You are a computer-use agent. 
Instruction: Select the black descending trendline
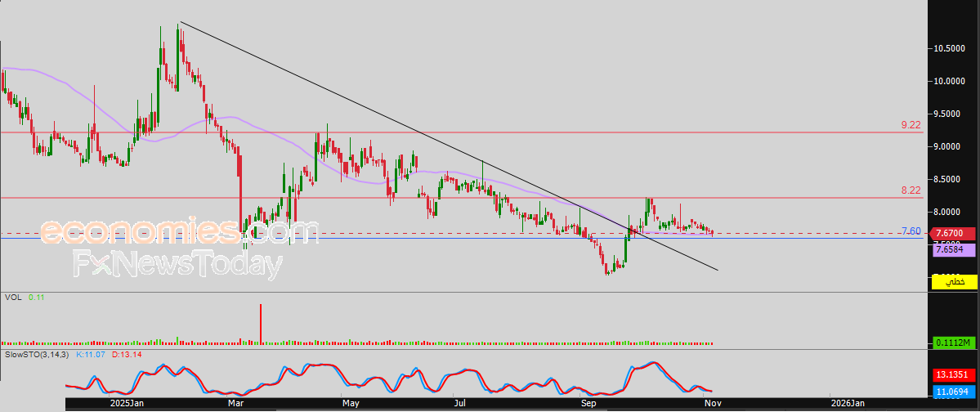[449, 146]
